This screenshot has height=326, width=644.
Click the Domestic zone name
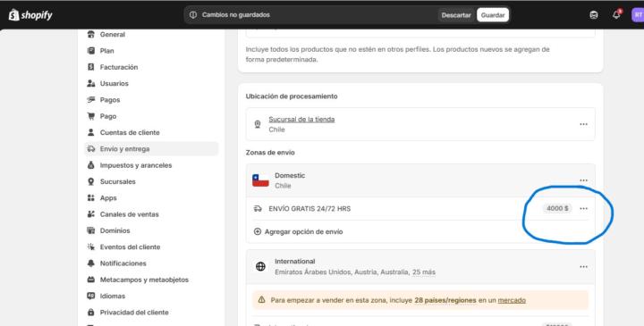[290, 176]
